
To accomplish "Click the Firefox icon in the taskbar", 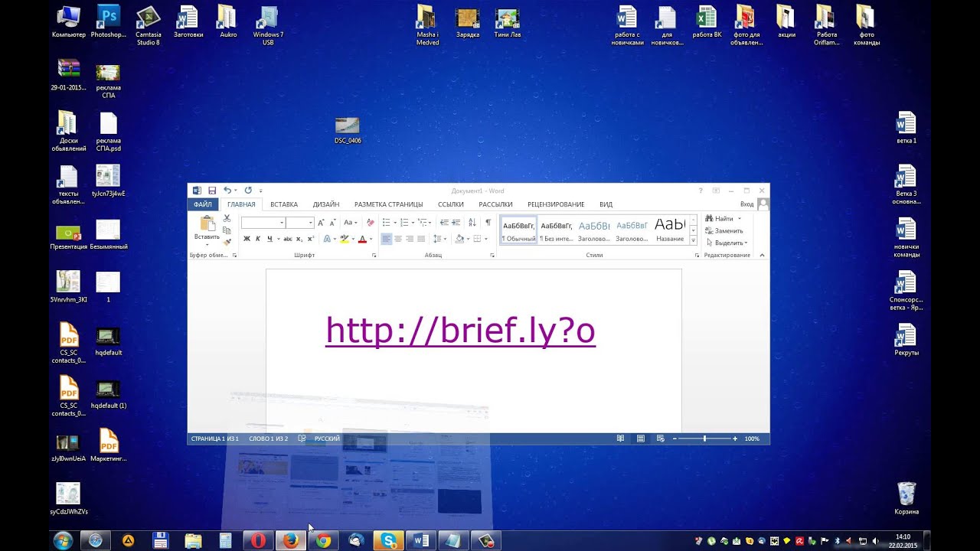I will point(290,540).
